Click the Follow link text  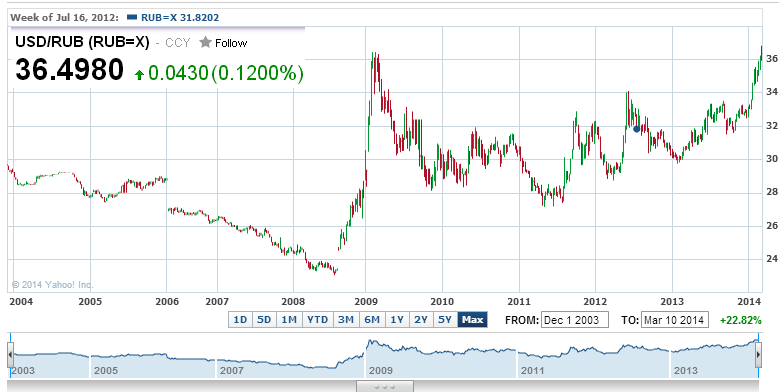(231, 43)
